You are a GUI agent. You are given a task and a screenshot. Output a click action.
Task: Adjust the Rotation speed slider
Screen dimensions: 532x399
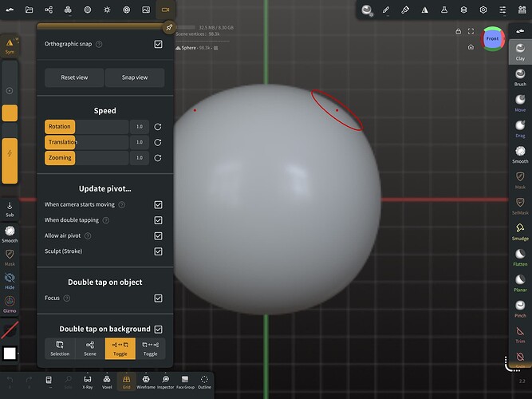86,127
